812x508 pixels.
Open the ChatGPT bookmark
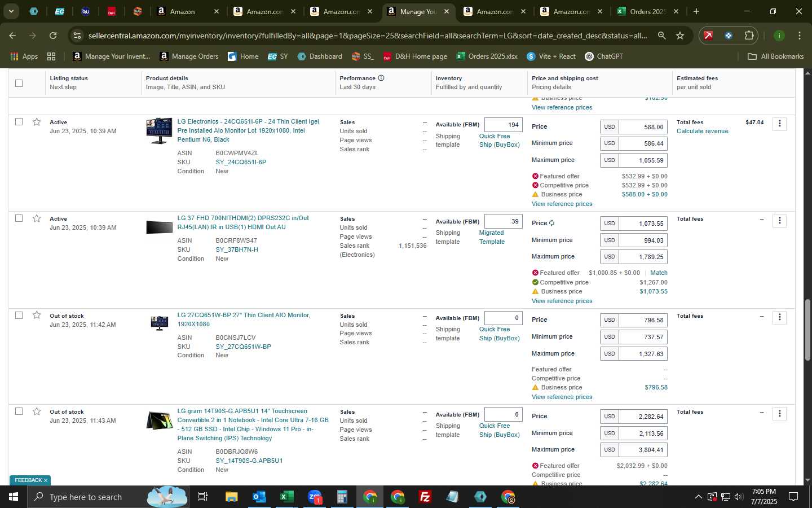tap(603, 56)
